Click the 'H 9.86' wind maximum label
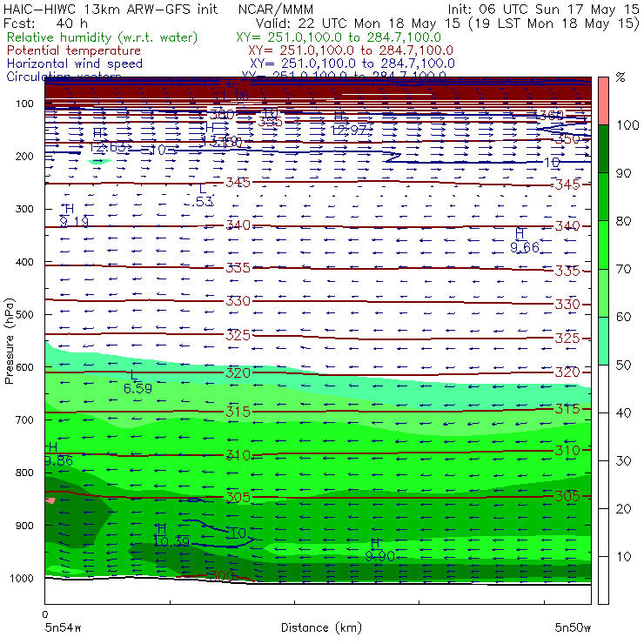 (58, 454)
